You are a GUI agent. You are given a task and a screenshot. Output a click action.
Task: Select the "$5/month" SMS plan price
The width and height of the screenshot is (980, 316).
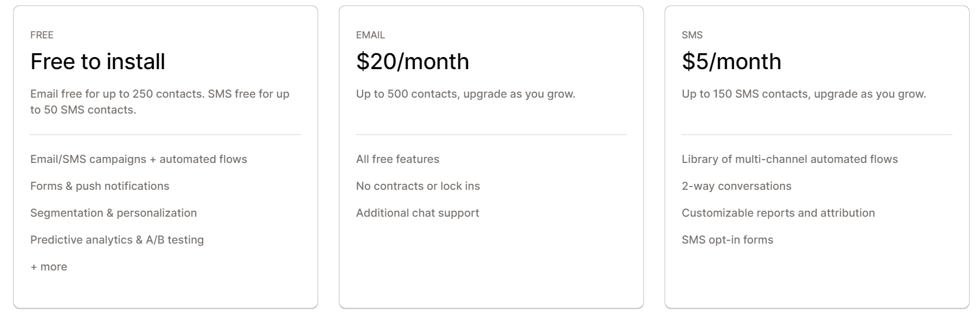731,61
